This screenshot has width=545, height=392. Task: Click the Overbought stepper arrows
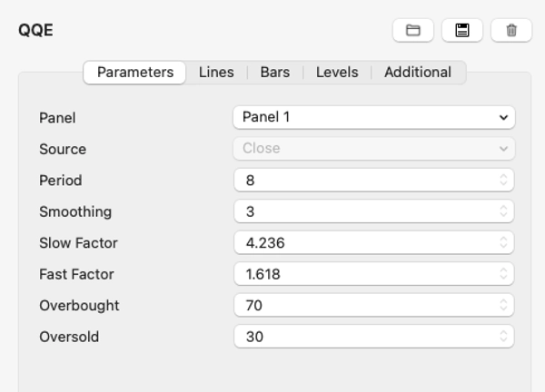(503, 306)
